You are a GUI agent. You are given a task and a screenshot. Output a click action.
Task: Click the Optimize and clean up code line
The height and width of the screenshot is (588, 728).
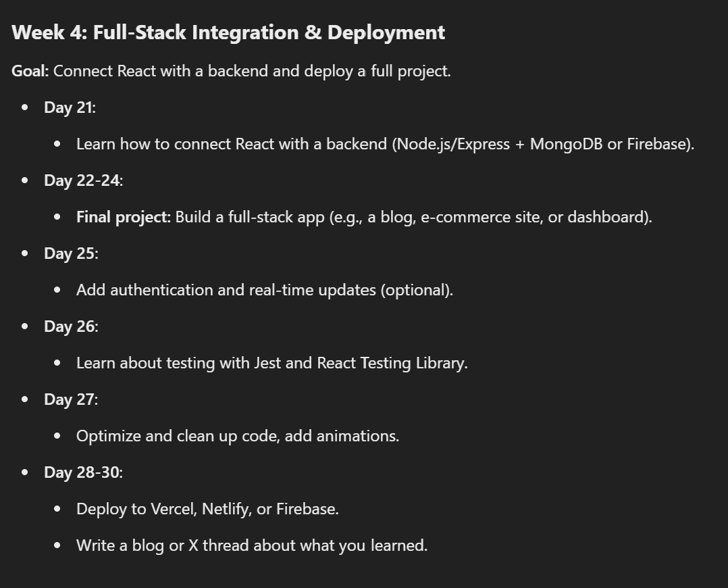pos(238,436)
